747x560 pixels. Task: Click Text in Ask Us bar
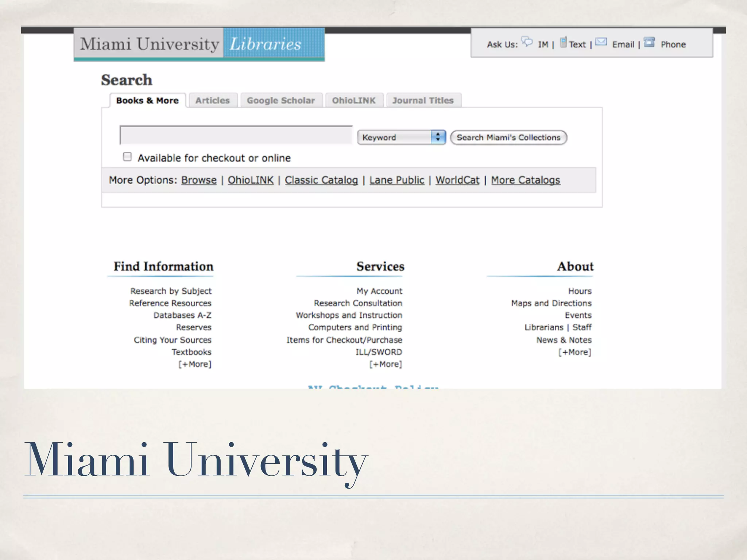577,44
